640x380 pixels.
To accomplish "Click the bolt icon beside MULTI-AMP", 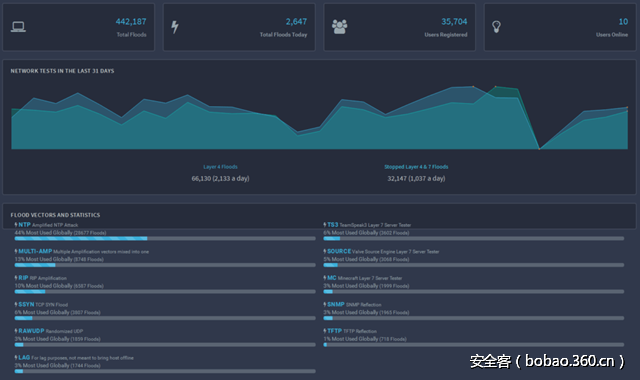I will pyautogui.click(x=16, y=251).
